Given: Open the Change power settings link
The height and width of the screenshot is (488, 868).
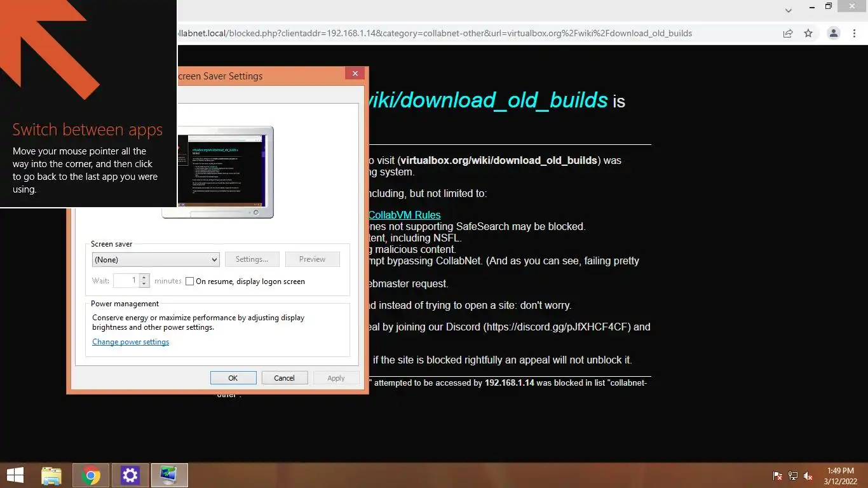Looking at the screenshot, I should (x=131, y=342).
